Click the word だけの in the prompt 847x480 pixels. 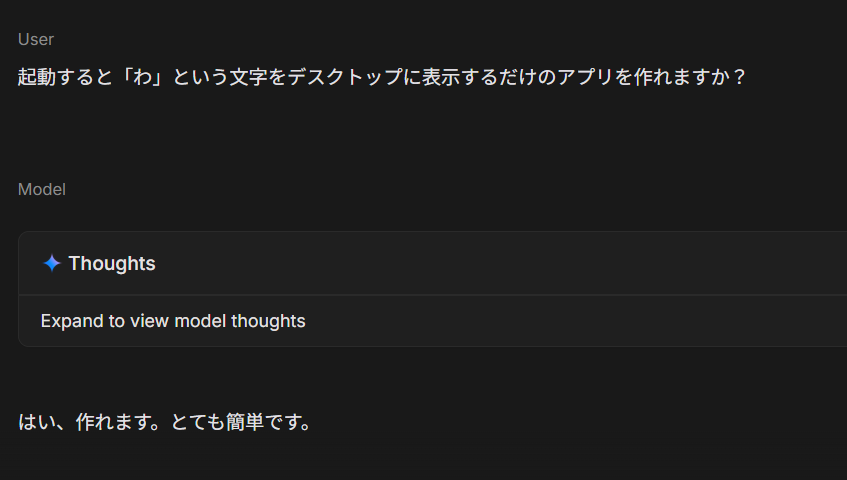point(525,76)
